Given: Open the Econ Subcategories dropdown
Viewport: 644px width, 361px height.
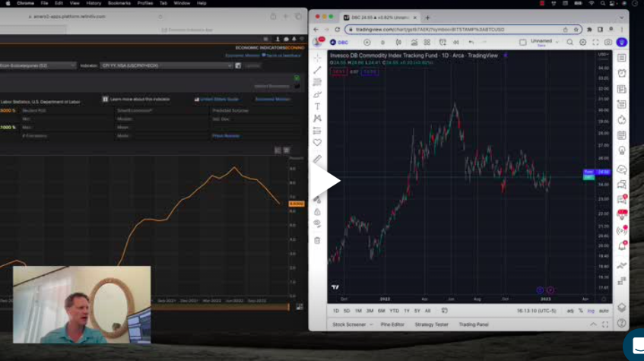Looking at the screenshot, I should [38, 65].
